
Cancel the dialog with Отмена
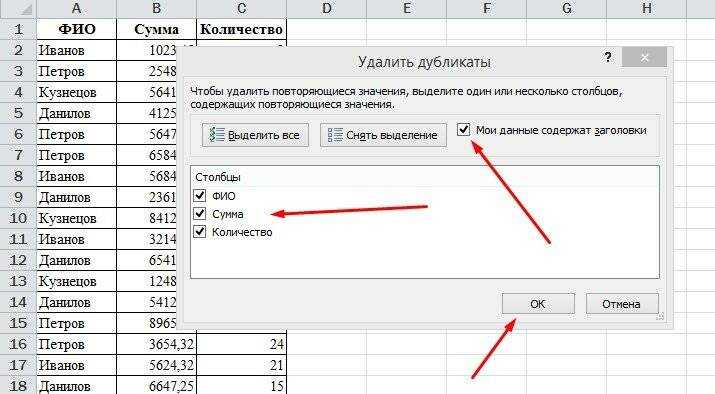[x=622, y=304]
